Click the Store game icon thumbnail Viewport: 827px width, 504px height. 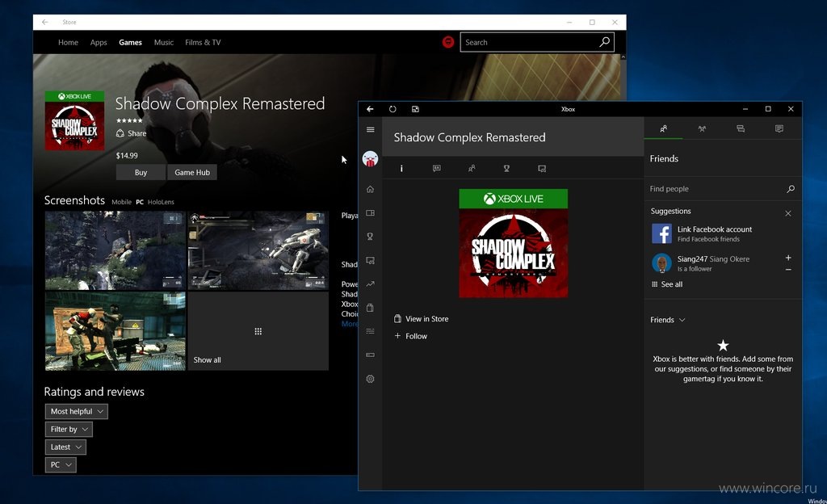coord(74,120)
